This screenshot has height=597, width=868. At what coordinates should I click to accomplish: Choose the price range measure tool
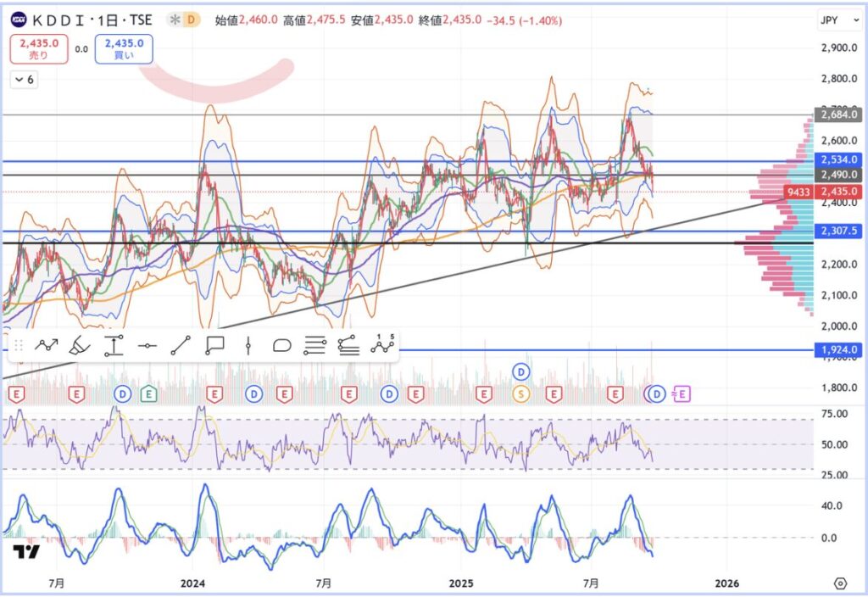(x=114, y=345)
